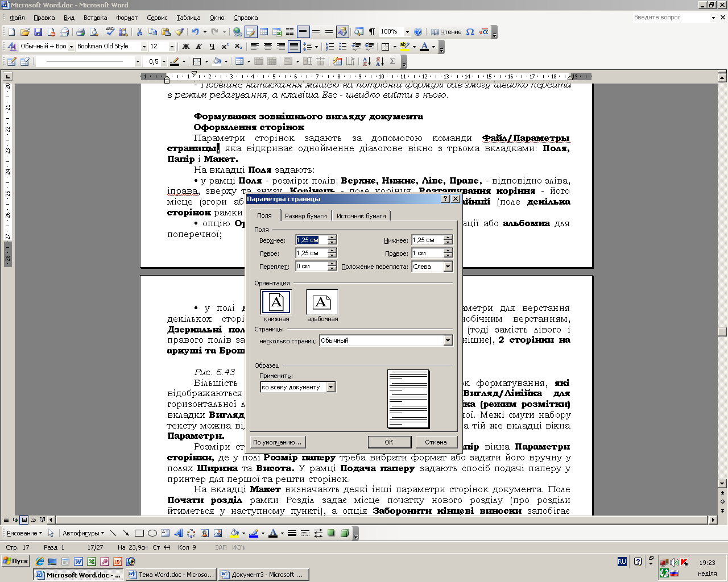Open the Bookman Old Style font dropdown

click(144, 47)
